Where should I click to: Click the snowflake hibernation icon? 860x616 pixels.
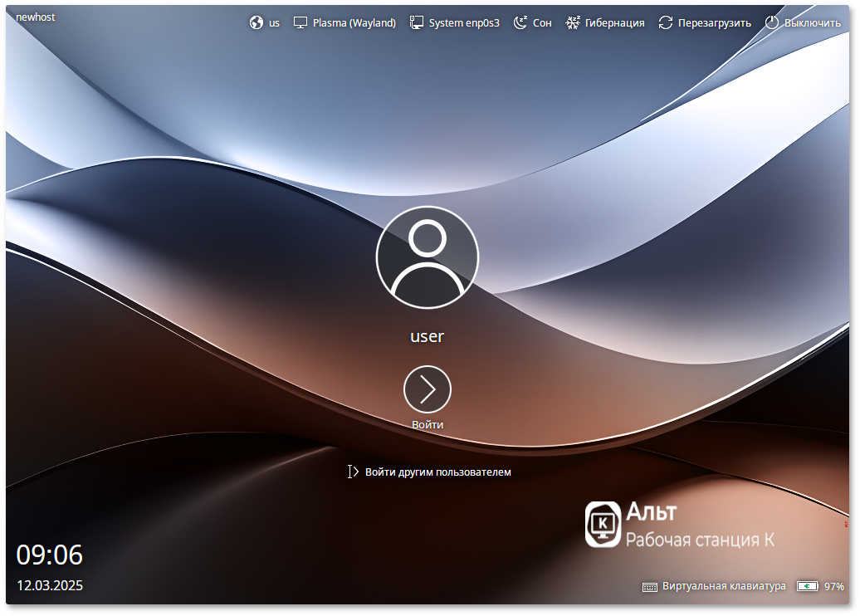[x=573, y=23]
